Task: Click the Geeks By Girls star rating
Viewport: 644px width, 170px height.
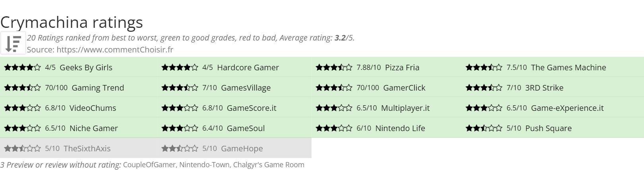Action: point(22,68)
